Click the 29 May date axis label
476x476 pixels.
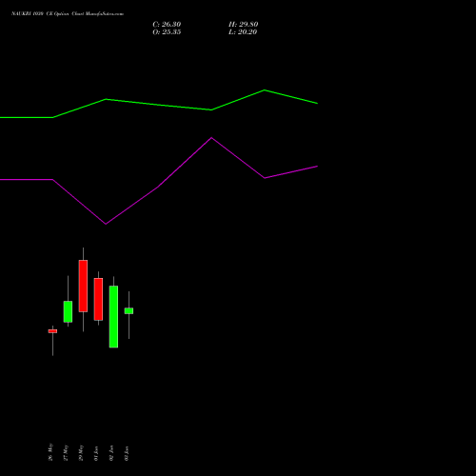click(81, 452)
